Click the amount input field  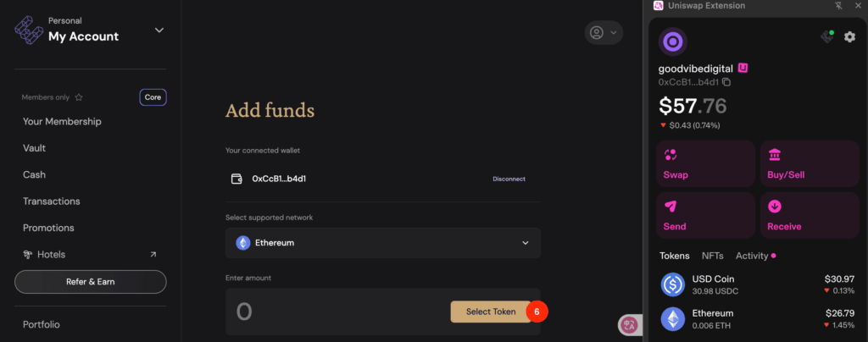point(337,312)
